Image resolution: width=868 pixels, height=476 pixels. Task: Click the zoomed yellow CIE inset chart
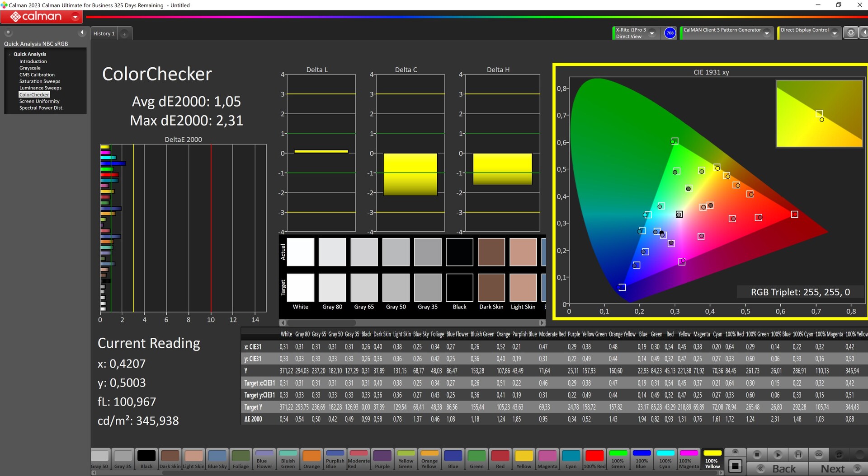[x=819, y=113]
